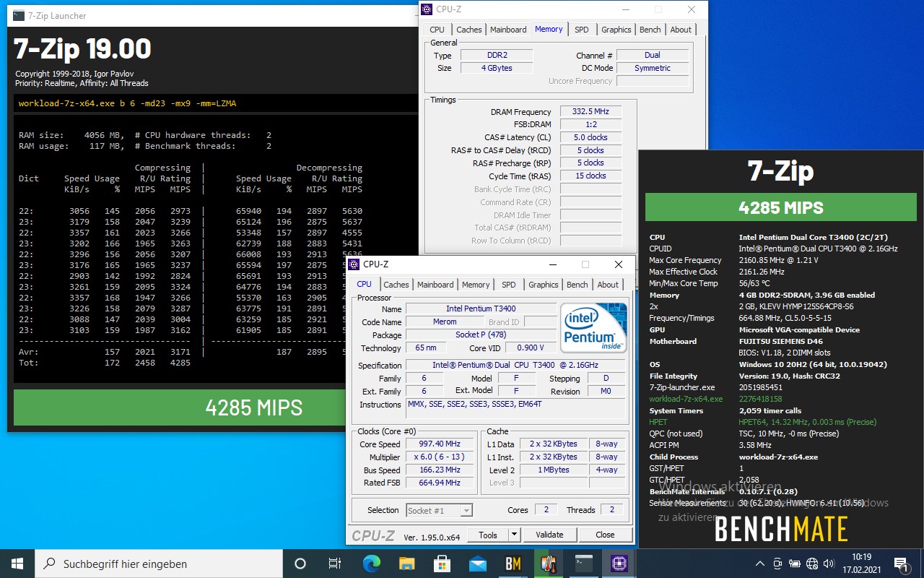The image size is (924, 578).
Task: Click FSB:DRAM value 1:2
Action: (590, 124)
